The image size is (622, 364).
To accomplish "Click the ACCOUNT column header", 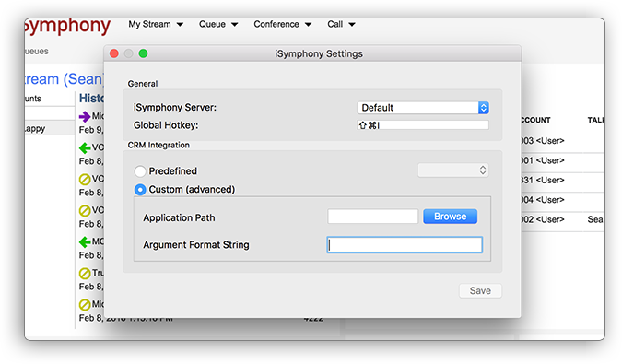I will pos(535,120).
